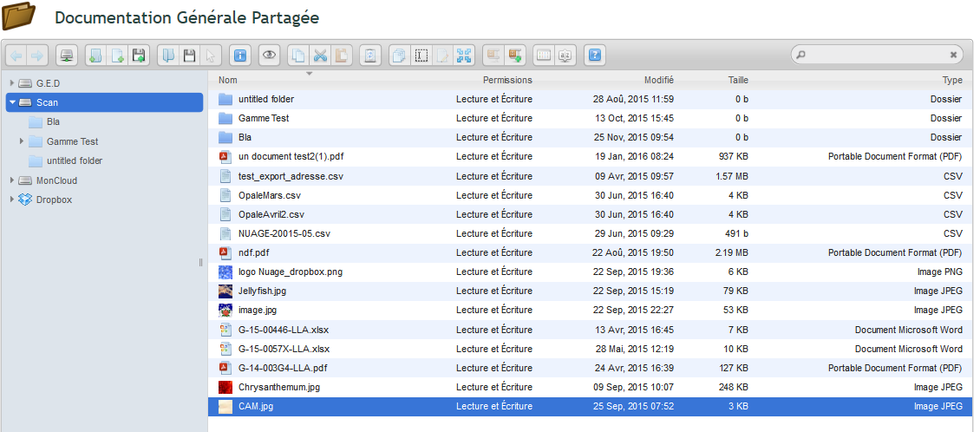Click the upload files floppy icon
980x432 pixels.
(138, 56)
